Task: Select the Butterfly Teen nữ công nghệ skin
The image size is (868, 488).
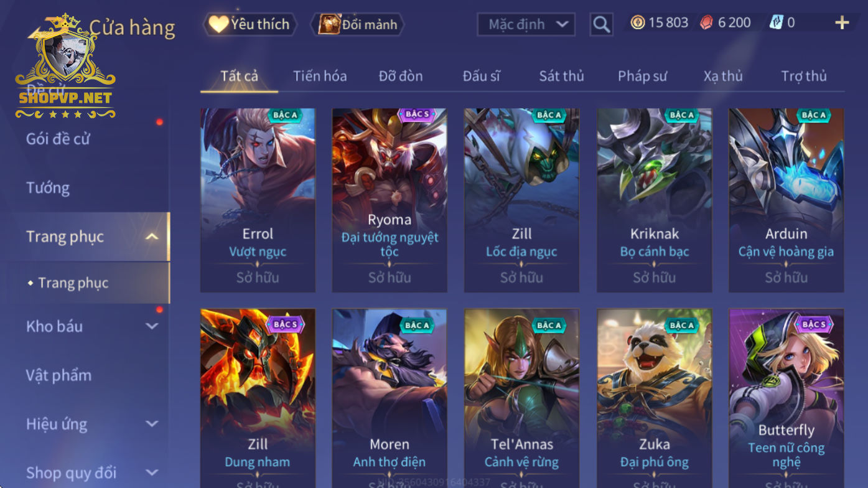Action: coord(786,398)
